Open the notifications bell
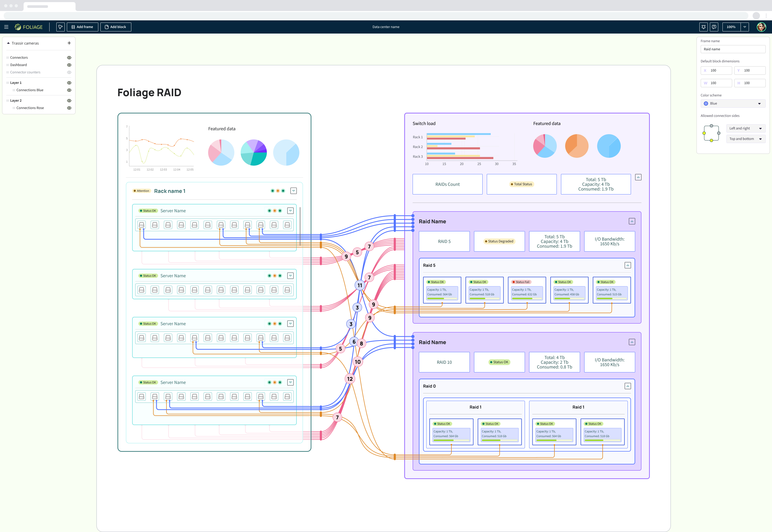 (703, 27)
